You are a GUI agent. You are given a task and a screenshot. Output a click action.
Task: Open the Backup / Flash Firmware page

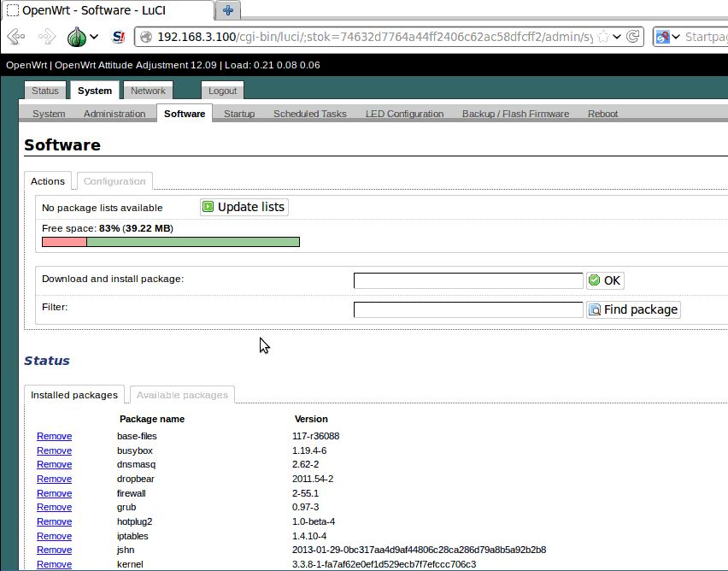click(x=515, y=113)
